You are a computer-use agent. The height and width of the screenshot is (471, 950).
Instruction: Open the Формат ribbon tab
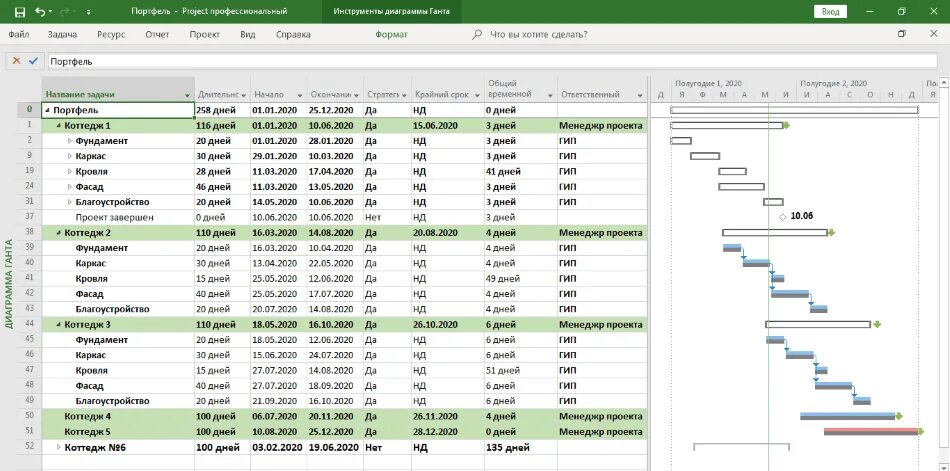point(391,35)
